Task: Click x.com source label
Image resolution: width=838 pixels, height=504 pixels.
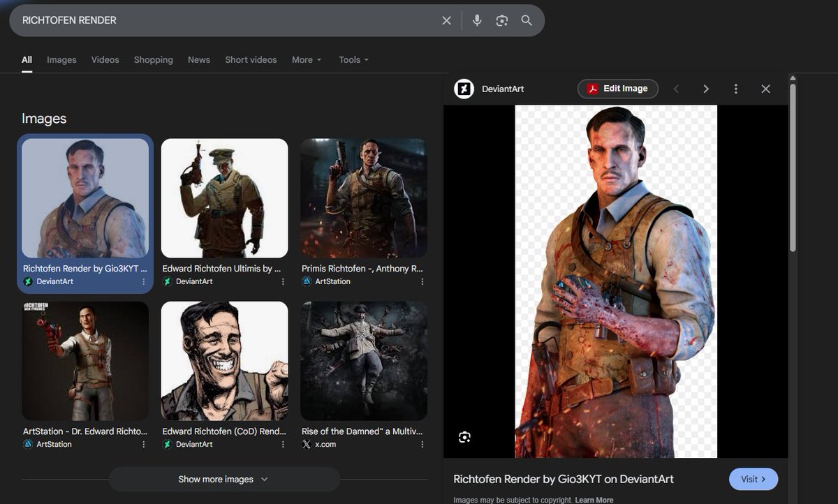Action: coord(325,444)
